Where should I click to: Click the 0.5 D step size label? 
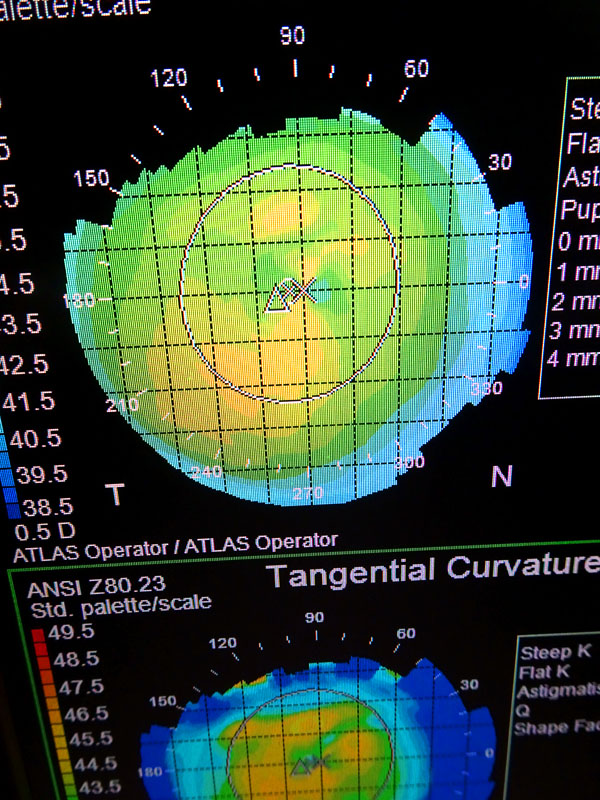click(x=45, y=532)
